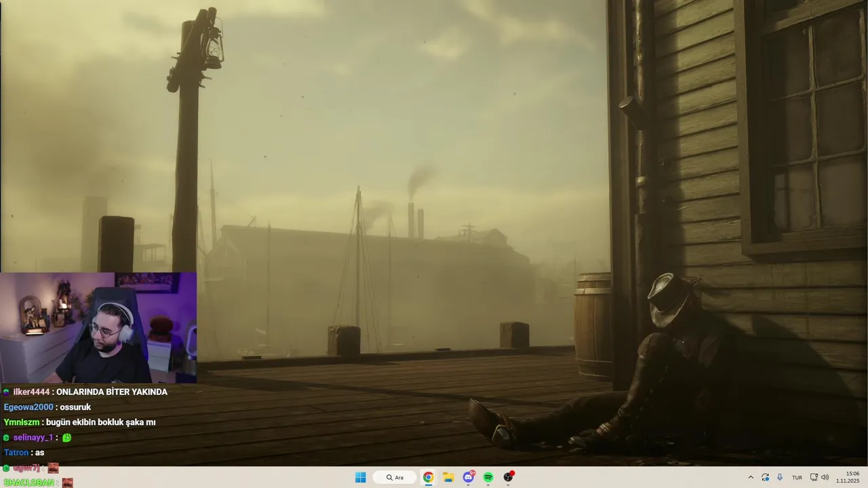
Task: Click the streamer webcam overlay
Action: 98,328
